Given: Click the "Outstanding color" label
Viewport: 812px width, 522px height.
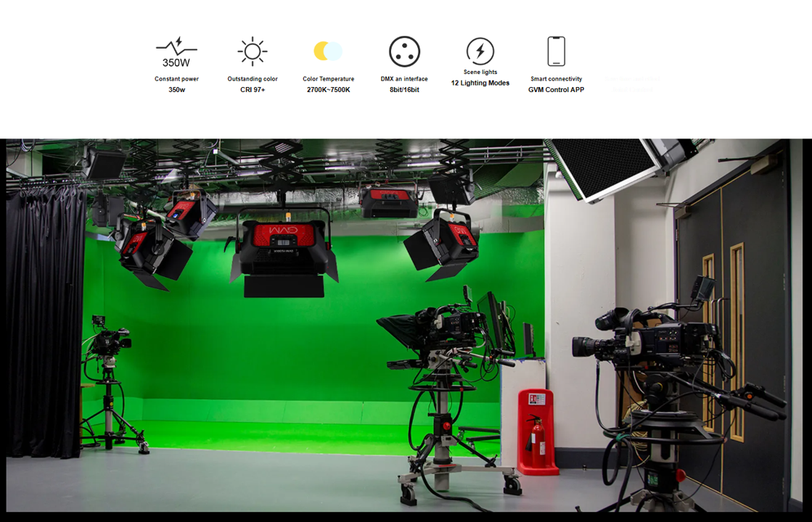Looking at the screenshot, I should tap(253, 79).
